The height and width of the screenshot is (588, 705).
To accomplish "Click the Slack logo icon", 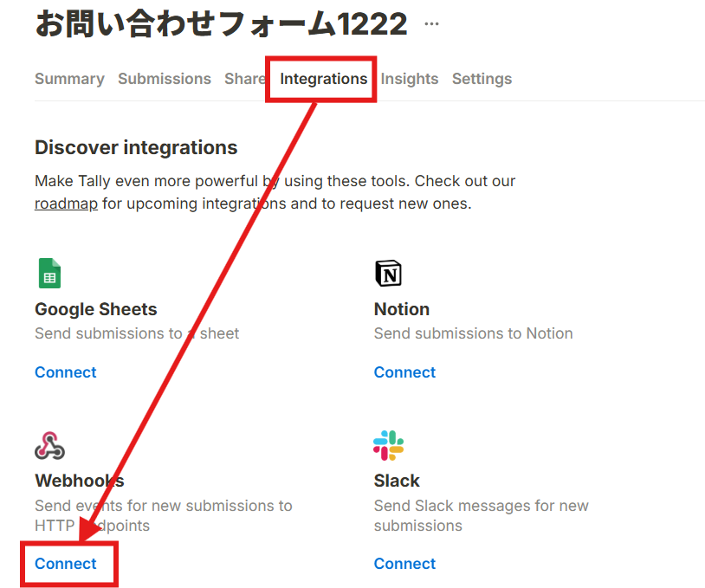I will pyautogui.click(x=388, y=445).
